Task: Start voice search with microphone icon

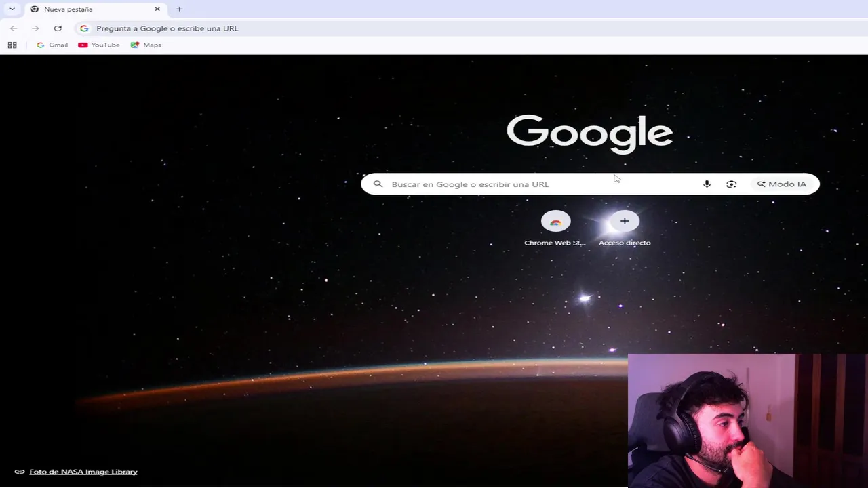Action: tap(707, 184)
